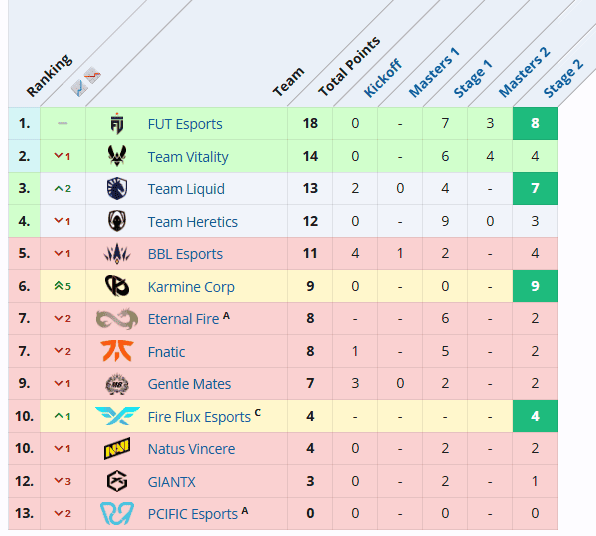Click the GIANTX hexagon logo
Screen dimensions: 596x536
click(x=117, y=481)
